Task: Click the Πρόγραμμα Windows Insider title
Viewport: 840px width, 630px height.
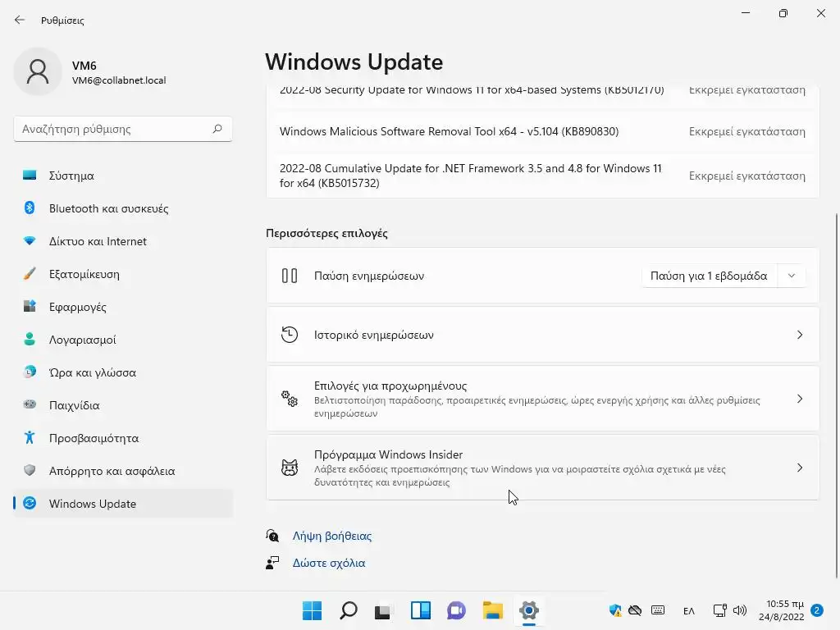Action: coord(388,454)
